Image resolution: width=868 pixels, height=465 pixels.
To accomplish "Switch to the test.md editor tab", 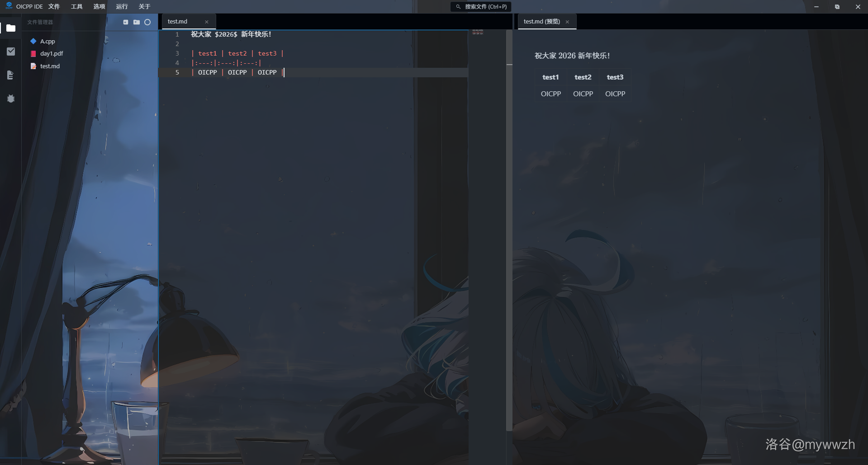I will click(x=178, y=22).
